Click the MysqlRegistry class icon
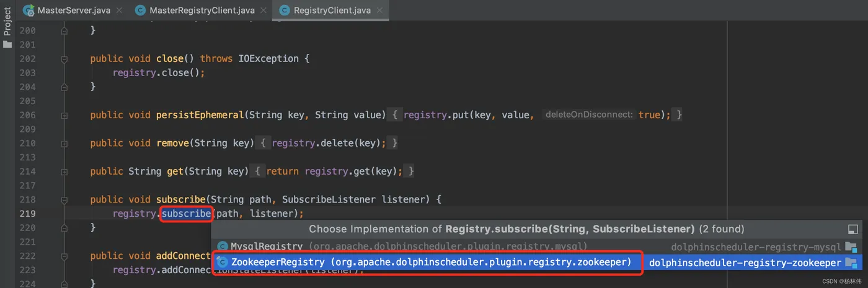This screenshot has height=288, width=868. [x=223, y=247]
